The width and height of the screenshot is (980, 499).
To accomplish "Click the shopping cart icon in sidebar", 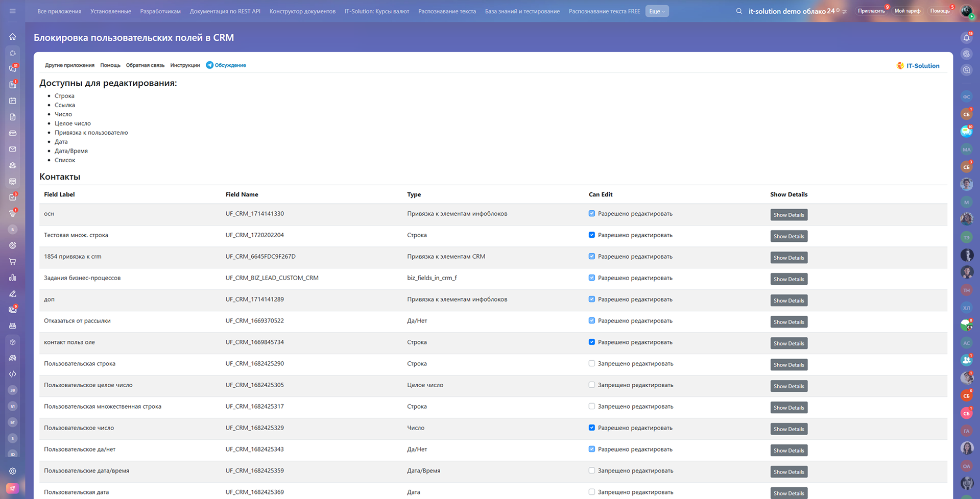I will pyautogui.click(x=13, y=262).
